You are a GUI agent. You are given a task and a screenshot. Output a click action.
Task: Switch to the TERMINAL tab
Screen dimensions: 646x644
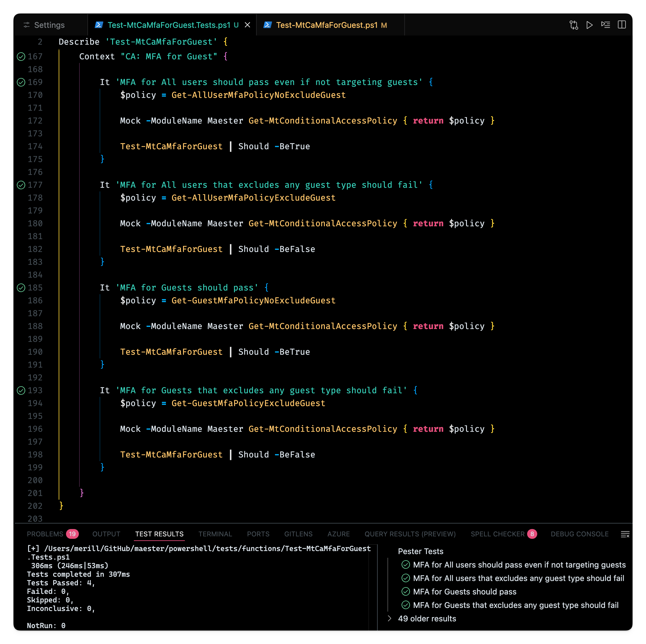215,534
